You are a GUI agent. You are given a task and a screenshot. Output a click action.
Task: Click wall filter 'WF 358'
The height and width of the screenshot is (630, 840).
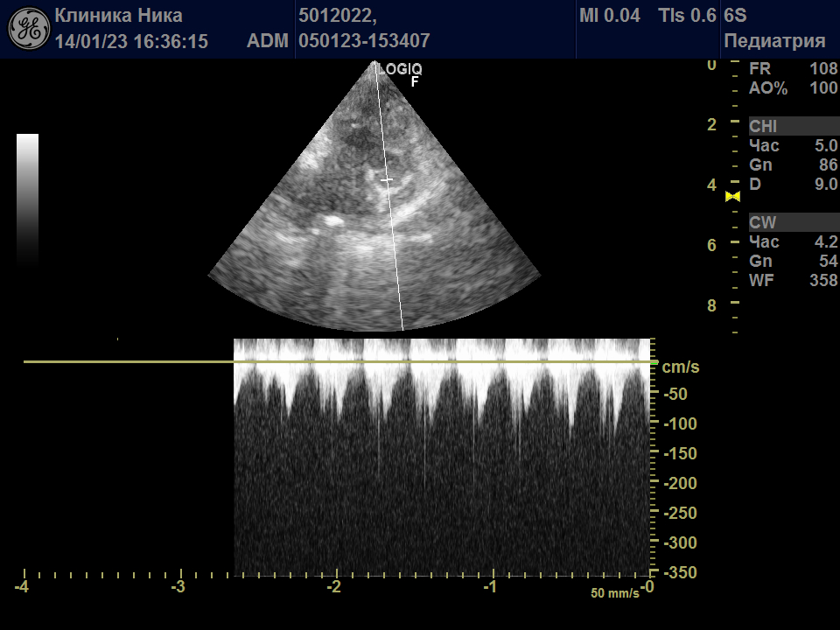click(793, 280)
